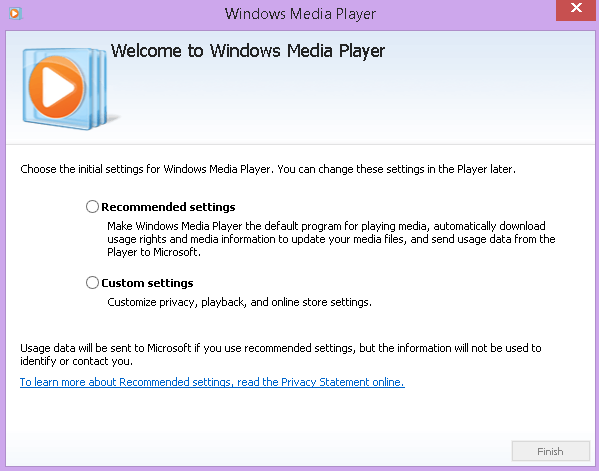Screen dimensions: 599x471
Task: Click the usage data notice paragraph
Action: pyautogui.click(x=281, y=354)
